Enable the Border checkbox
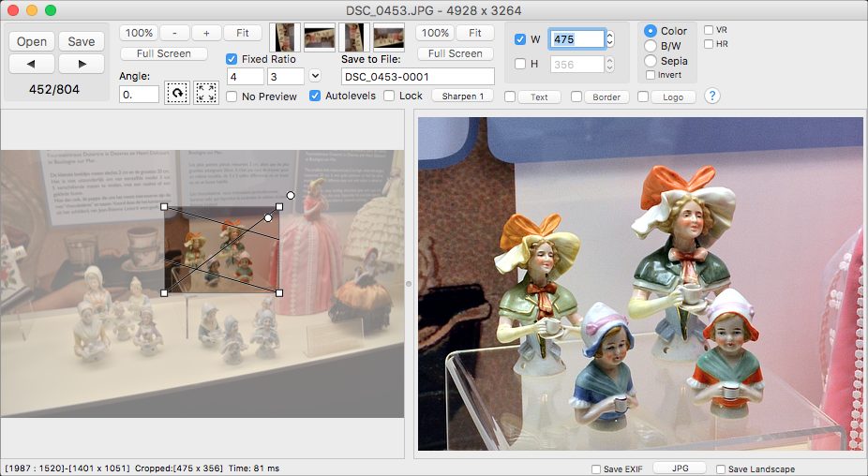 click(x=576, y=97)
